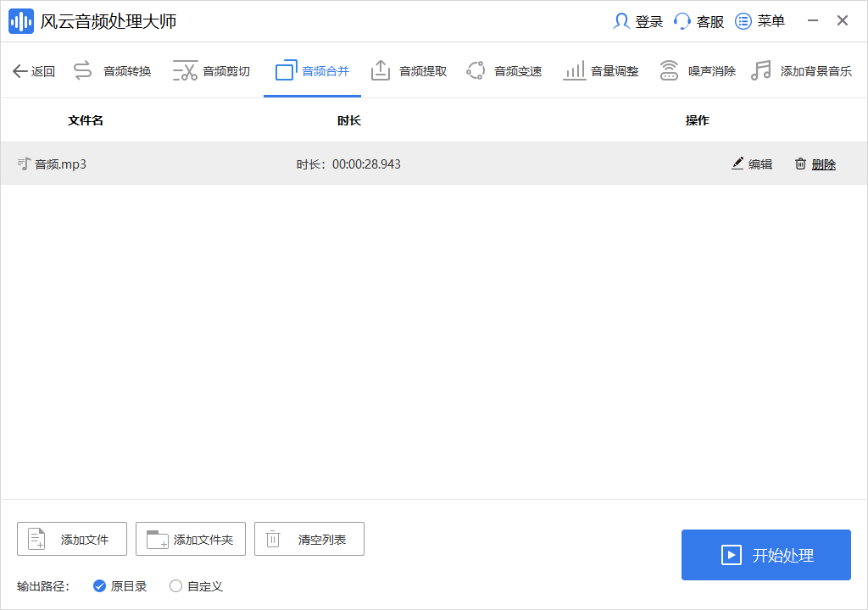
Task: Switch to 添加背景音乐 tab
Action: pyautogui.click(x=816, y=71)
